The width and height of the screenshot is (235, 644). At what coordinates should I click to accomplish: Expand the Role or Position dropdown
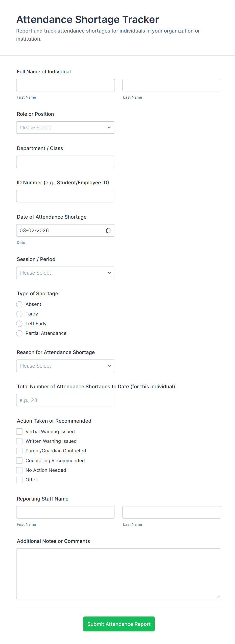tap(65, 128)
